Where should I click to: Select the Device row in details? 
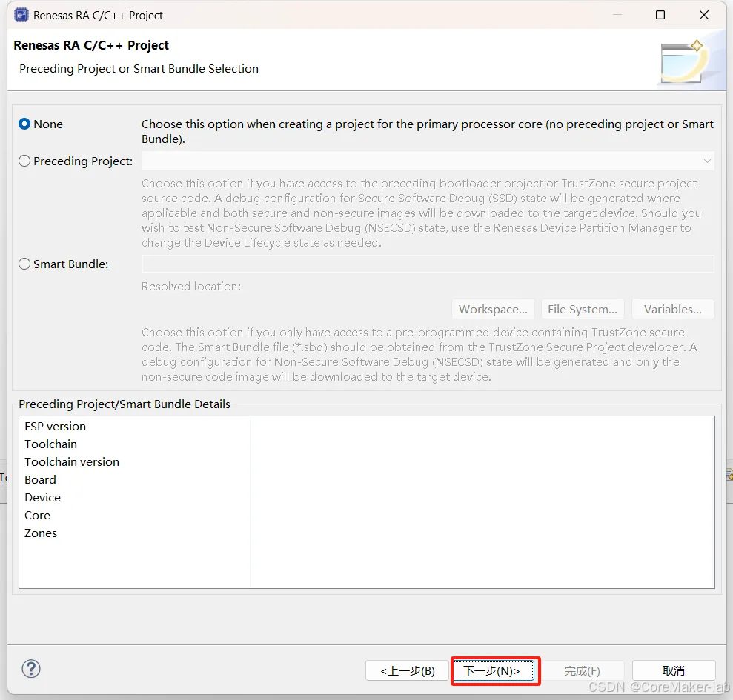click(x=366, y=497)
